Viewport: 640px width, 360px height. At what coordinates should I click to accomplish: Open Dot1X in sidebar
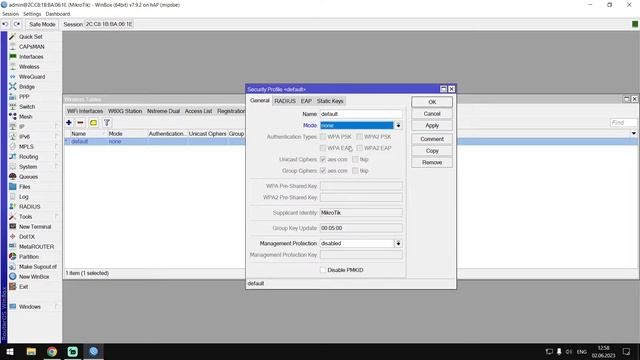coord(27,237)
